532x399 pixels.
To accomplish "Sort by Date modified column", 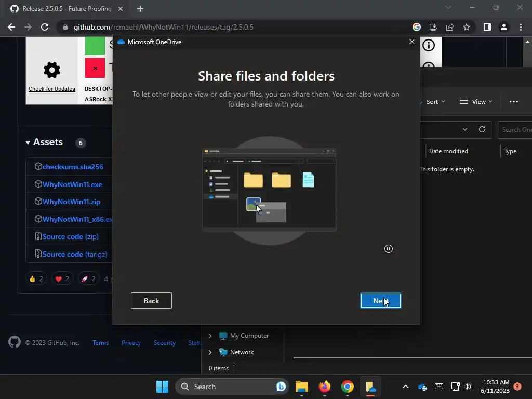I will coord(448,151).
